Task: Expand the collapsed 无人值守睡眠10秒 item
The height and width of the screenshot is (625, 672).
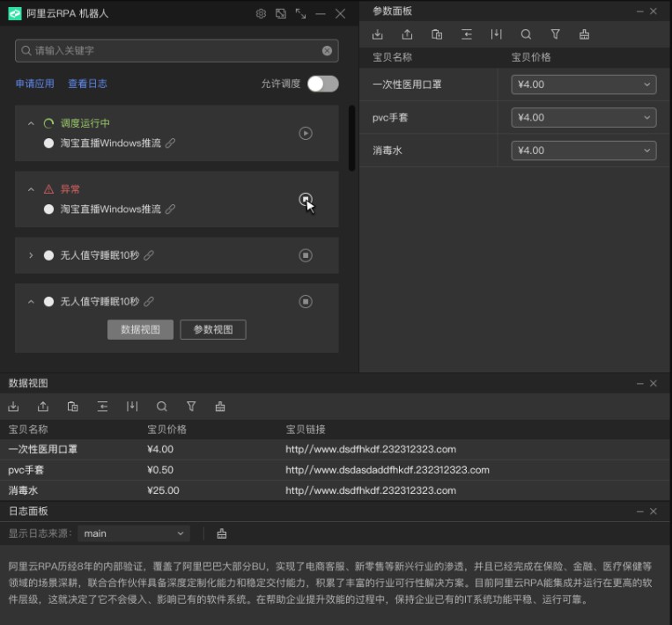Action: (31, 255)
